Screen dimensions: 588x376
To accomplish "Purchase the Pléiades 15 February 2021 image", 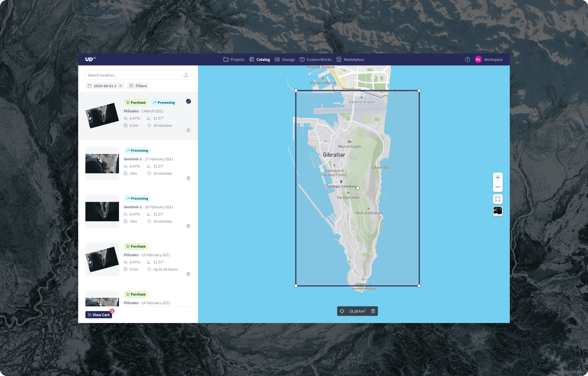I will 136,246.
